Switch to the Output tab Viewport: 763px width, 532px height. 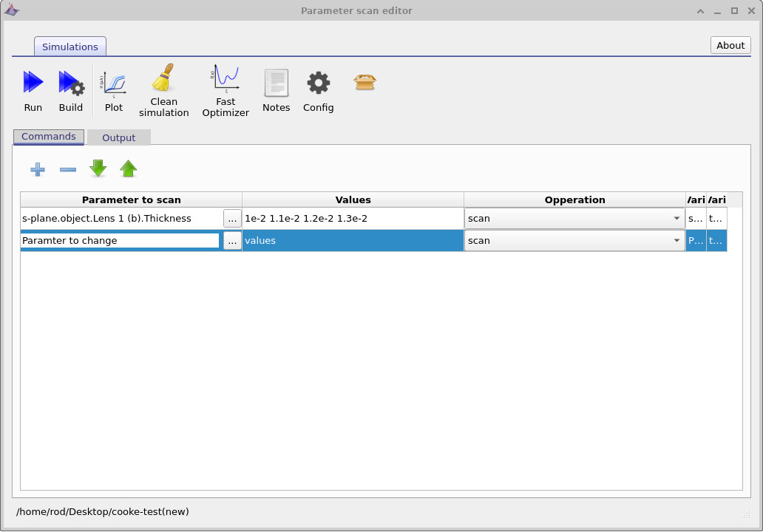point(118,137)
